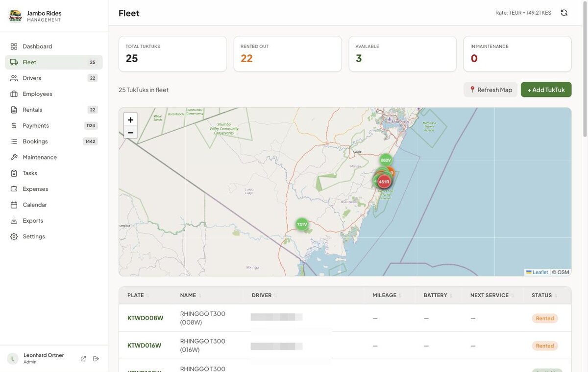
Task: Click the exchange rate text
Action: (x=523, y=13)
